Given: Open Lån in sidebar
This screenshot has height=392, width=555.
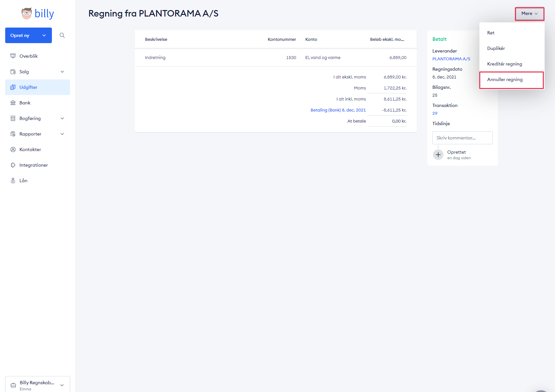Looking at the screenshot, I should pyautogui.click(x=38, y=181).
